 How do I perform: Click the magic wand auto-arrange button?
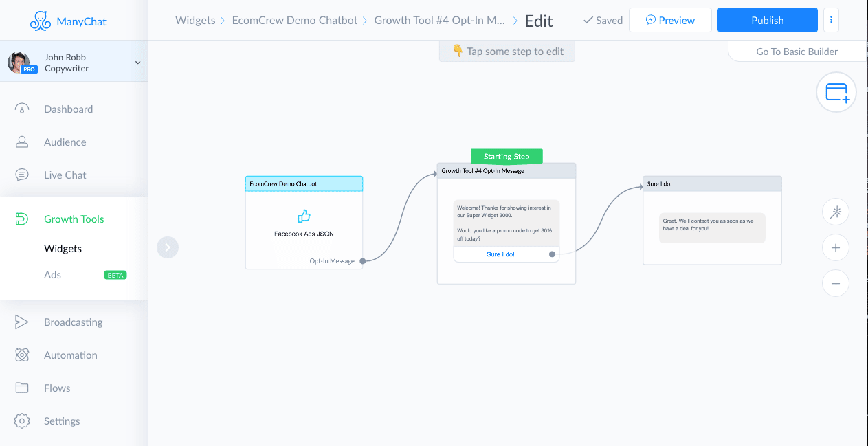(836, 212)
